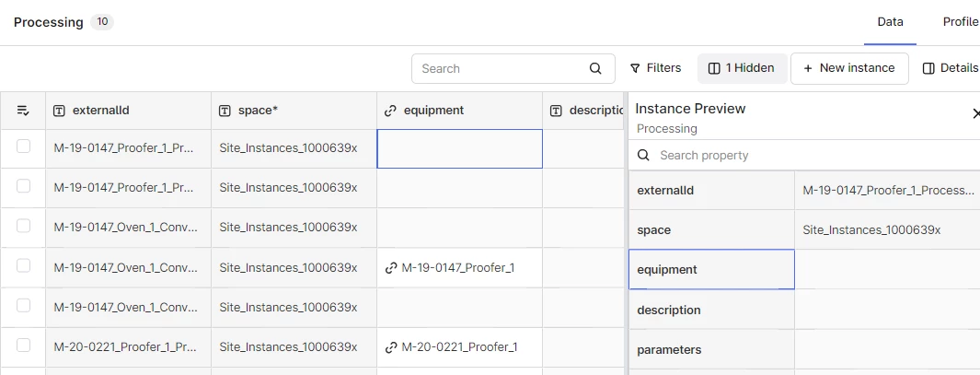The height and width of the screenshot is (375, 980).
Task: Click the main Search input field
Action: click(502, 68)
